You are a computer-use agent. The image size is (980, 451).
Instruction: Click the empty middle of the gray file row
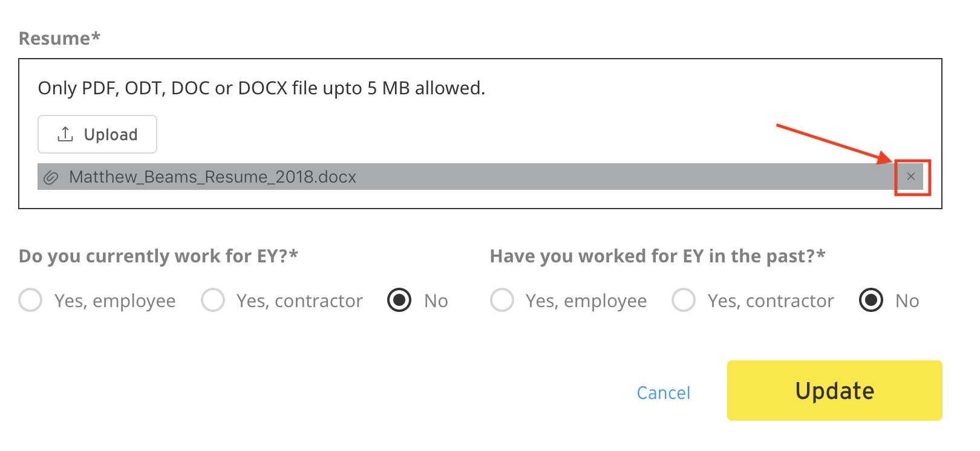coord(605,177)
